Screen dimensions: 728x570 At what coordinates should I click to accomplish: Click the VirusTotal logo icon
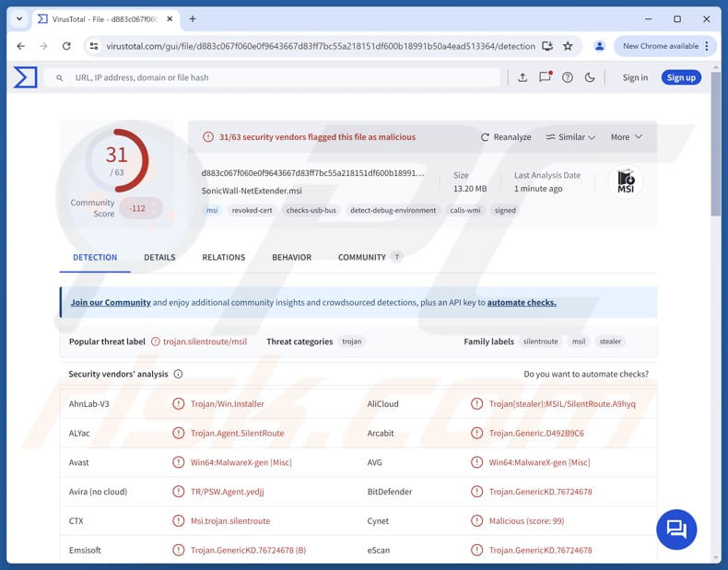[x=26, y=77]
